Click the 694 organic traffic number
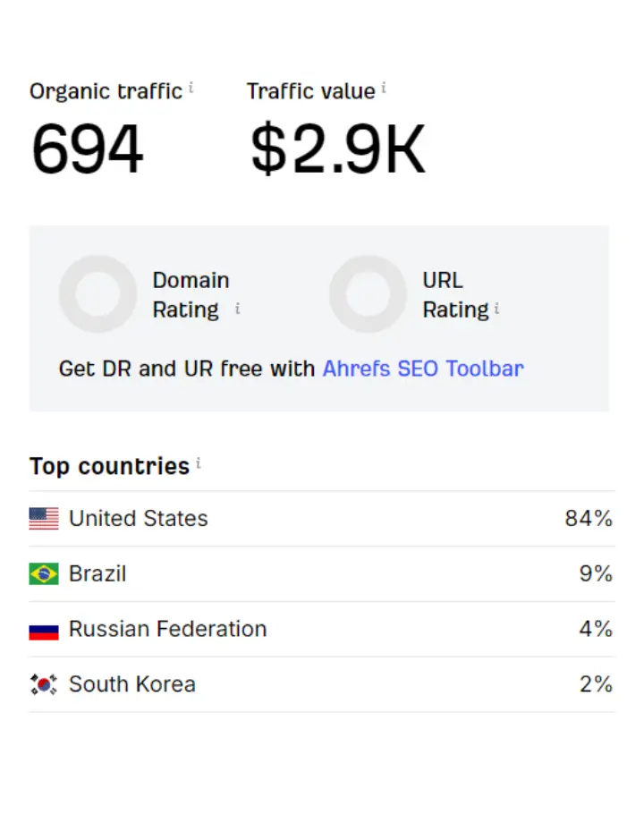 pyautogui.click(x=87, y=148)
